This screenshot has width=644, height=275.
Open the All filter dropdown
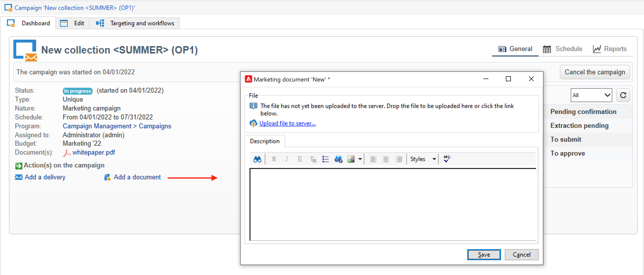(591, 95)
